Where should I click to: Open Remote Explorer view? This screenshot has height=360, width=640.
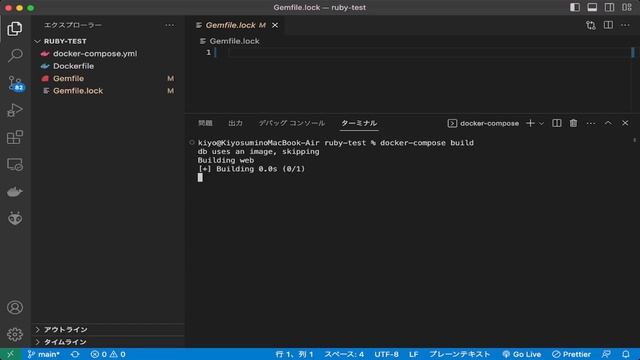15,164
